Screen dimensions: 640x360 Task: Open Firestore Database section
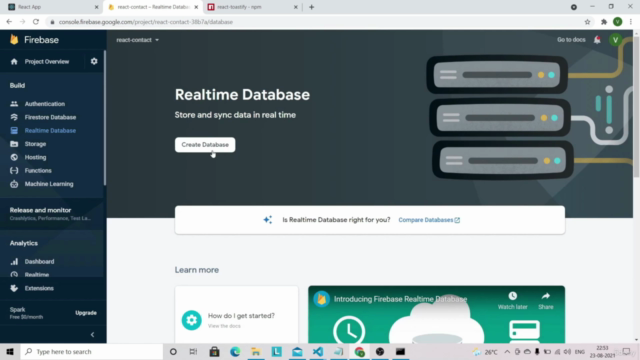[x=50, y=117]
